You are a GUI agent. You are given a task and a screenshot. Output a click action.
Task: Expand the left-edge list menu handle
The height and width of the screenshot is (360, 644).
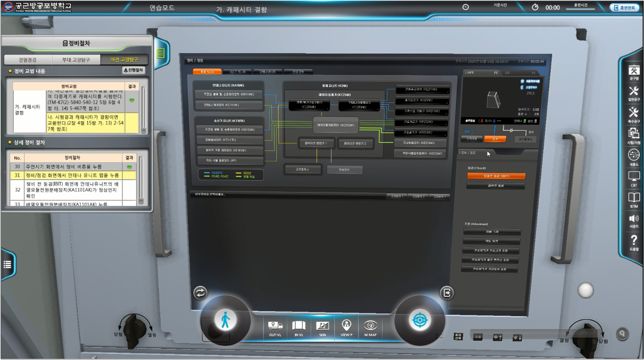click(7, 264)
